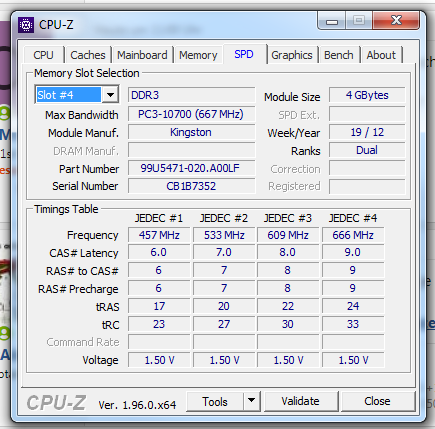Select the Memory tab
The height and width of the screenshot is (429, 435).
[x=198, y=55]
